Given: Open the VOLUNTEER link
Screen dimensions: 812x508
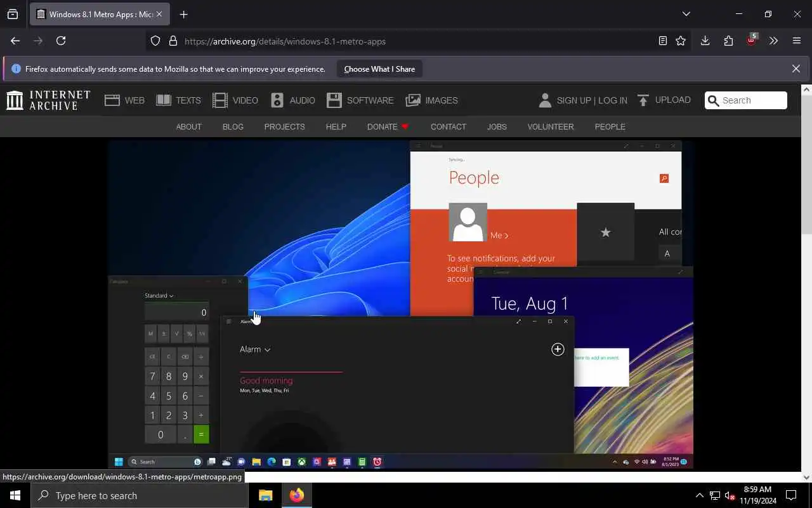Looking at the screenshot, I should 551,126.
